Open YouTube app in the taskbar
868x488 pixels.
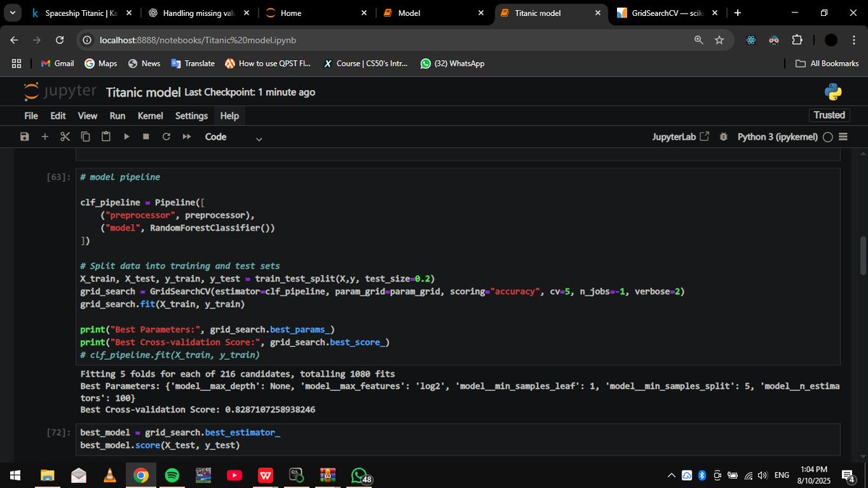[234, 475]
